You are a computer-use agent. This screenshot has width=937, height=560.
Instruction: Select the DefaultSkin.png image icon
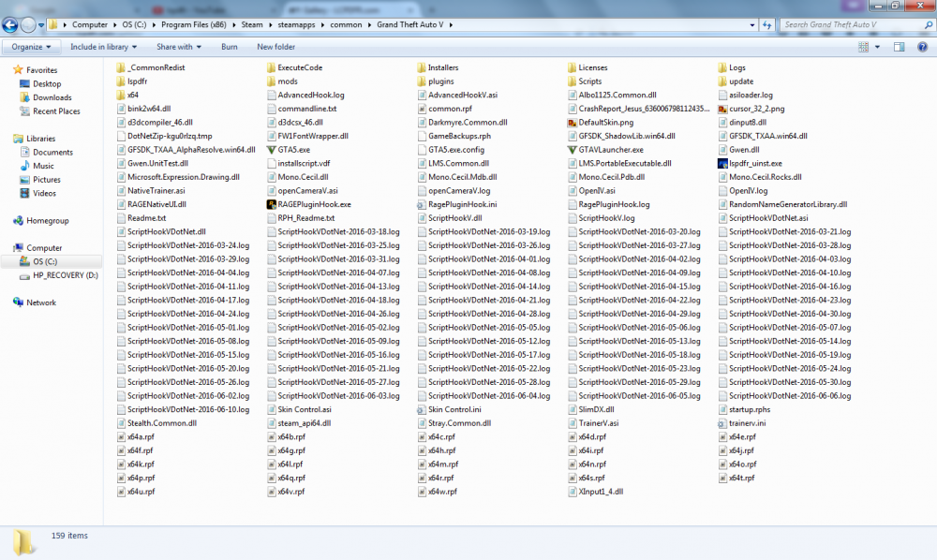[572, 123]
